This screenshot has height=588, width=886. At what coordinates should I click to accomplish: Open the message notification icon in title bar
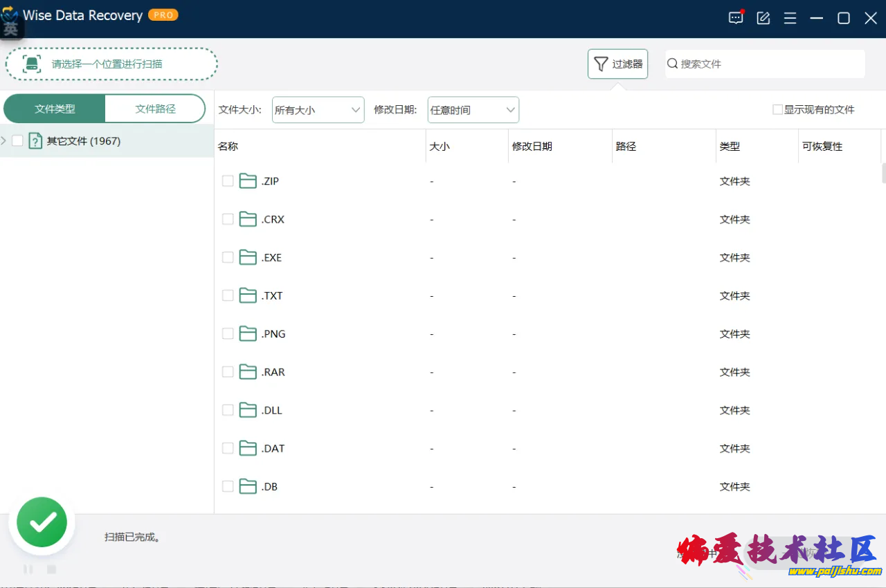tap(736, 18)
